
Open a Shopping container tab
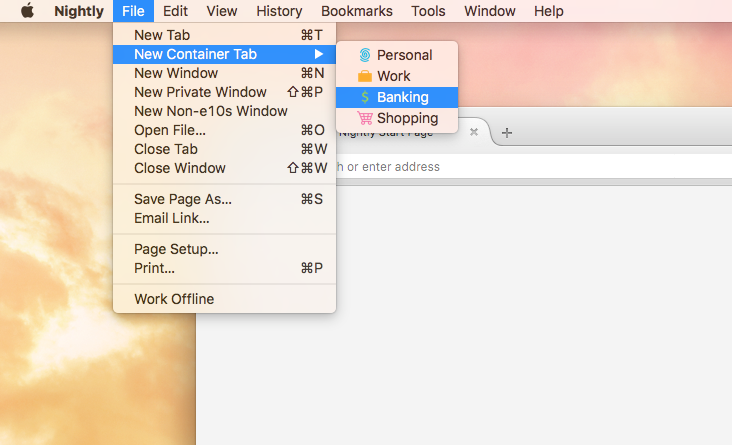pyautogui.click(x=397, y=118)
